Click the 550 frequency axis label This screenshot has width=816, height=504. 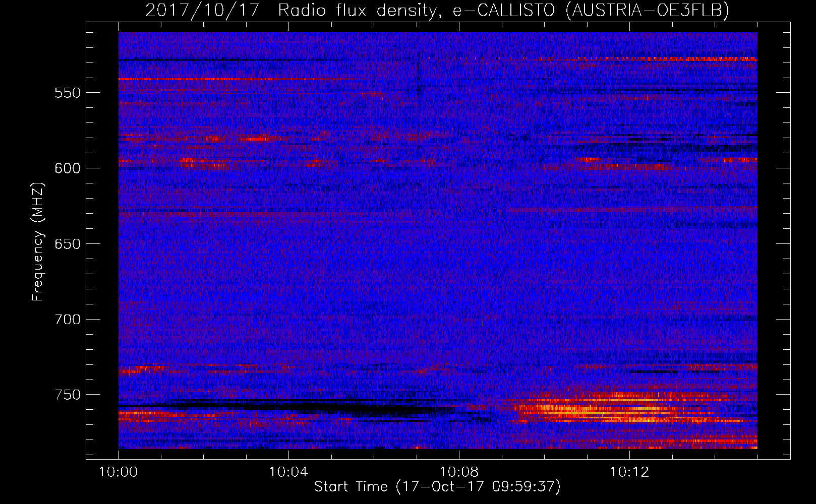point(67,93)
